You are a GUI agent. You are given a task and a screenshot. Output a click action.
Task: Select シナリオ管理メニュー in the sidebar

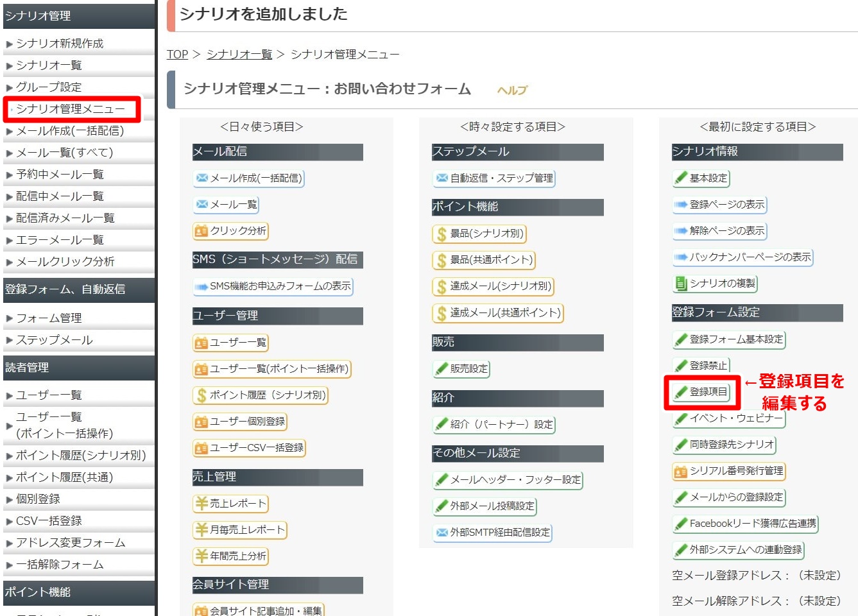click(x=71, y=109)
